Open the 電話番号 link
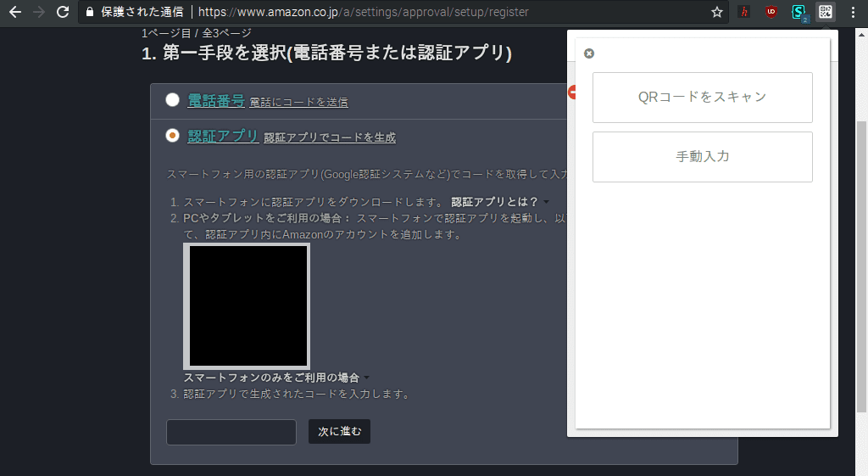The height and width of the screenshot is (476, 868). pyautogui.click(x=216, y=100)
